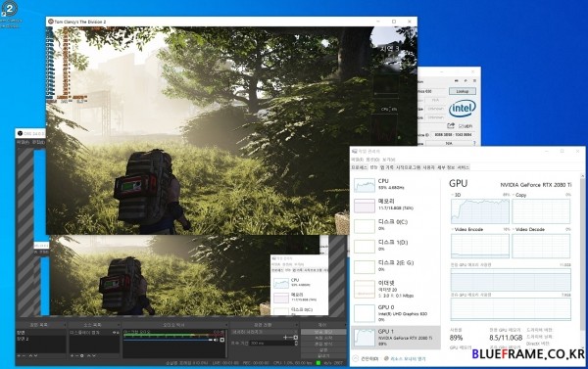Screen dimensions: 588x369
Task: Switch to 시작프로그램 tab in Task Manager
Action: [x=409, y=167]
